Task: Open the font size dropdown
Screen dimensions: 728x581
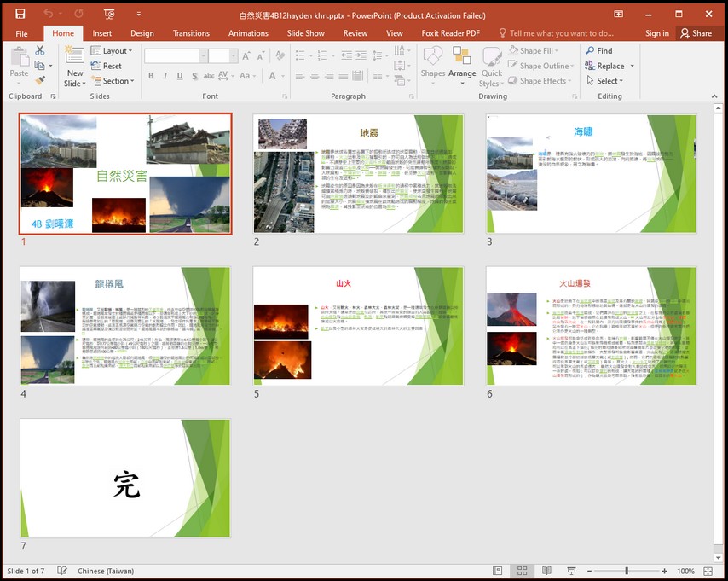Action: click(x=234, y=56)
